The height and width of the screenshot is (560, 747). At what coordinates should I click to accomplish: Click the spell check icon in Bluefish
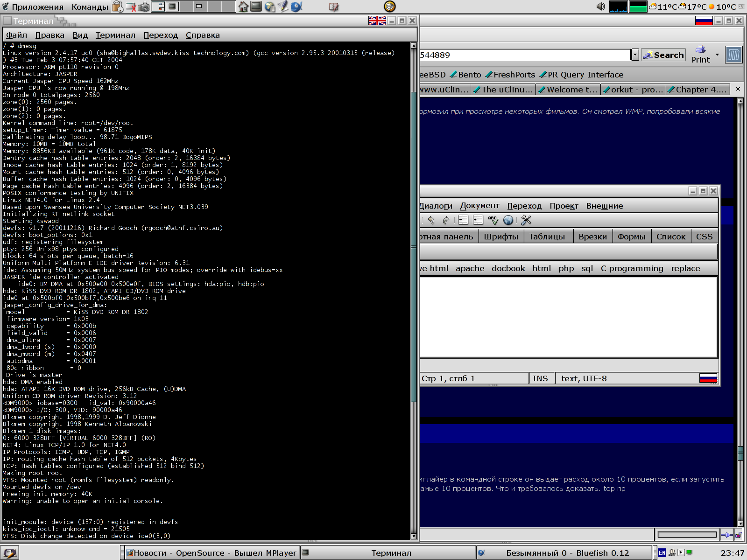point(493,220)
